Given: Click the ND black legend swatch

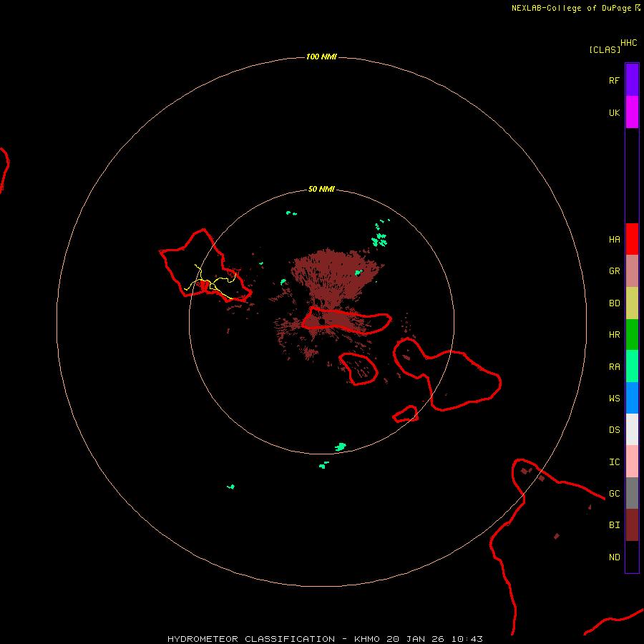Looking at the screenshot, I should coord(632,557).
